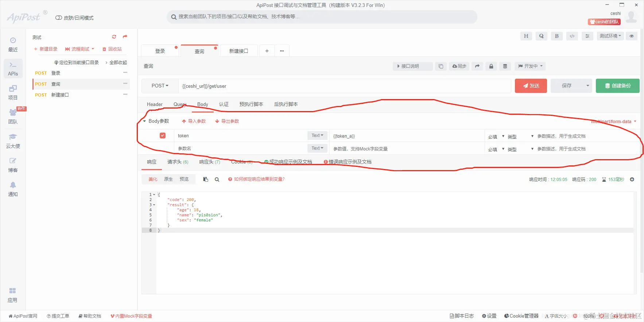Open the 后执行脚本 tab

pos(286,105)
